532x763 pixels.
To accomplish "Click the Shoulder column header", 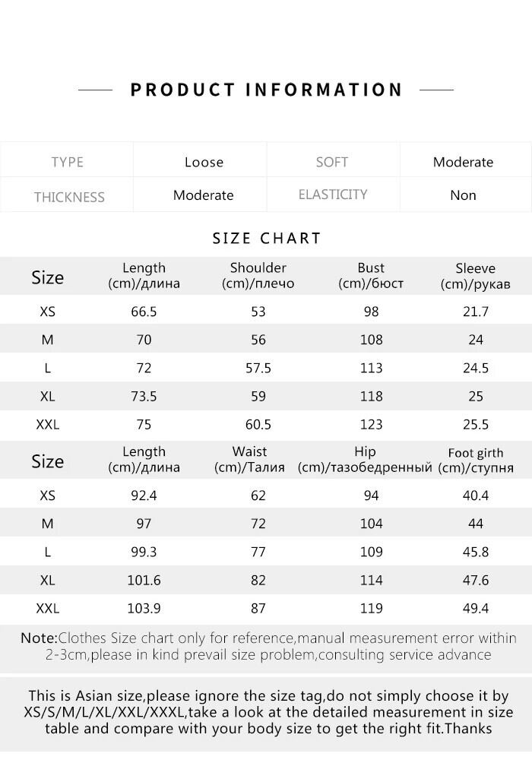I will (258, 276).
